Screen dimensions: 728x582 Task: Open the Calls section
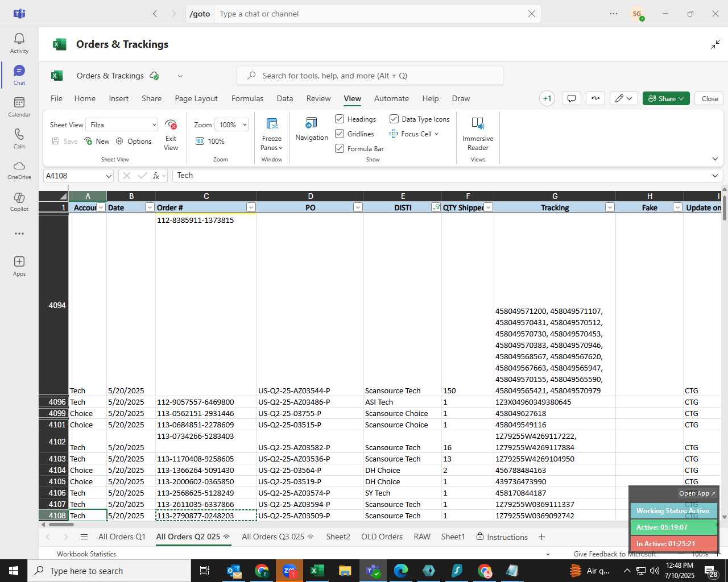pyautogui.click(x=19, y=139)
